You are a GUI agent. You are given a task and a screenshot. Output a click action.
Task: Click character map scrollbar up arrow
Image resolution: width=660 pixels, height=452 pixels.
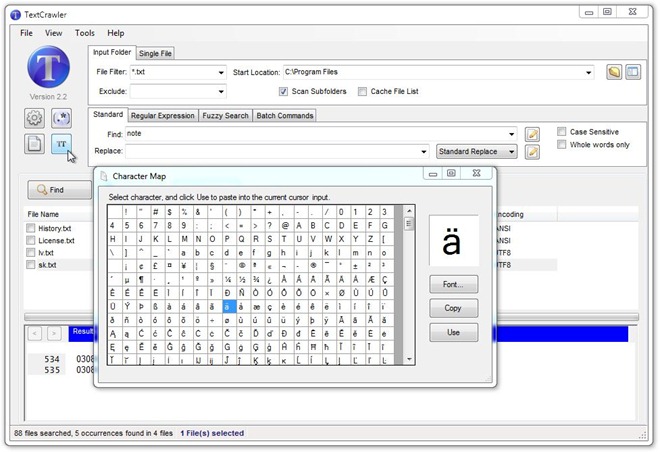(x=409, y=210)
